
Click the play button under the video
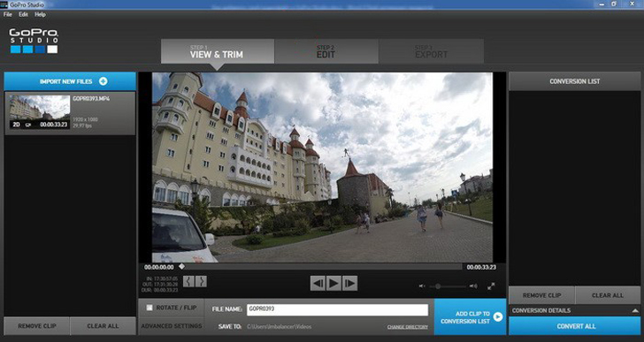(333, 283)
